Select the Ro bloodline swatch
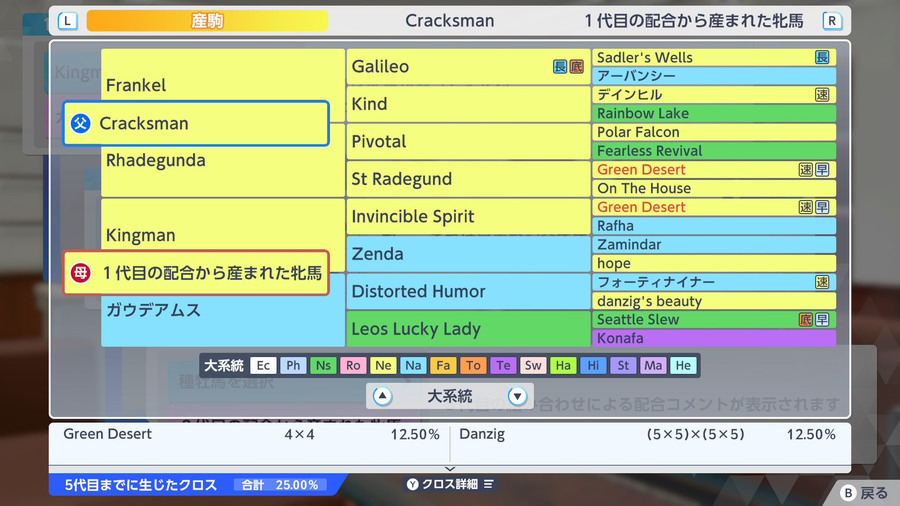 point(353,365)
